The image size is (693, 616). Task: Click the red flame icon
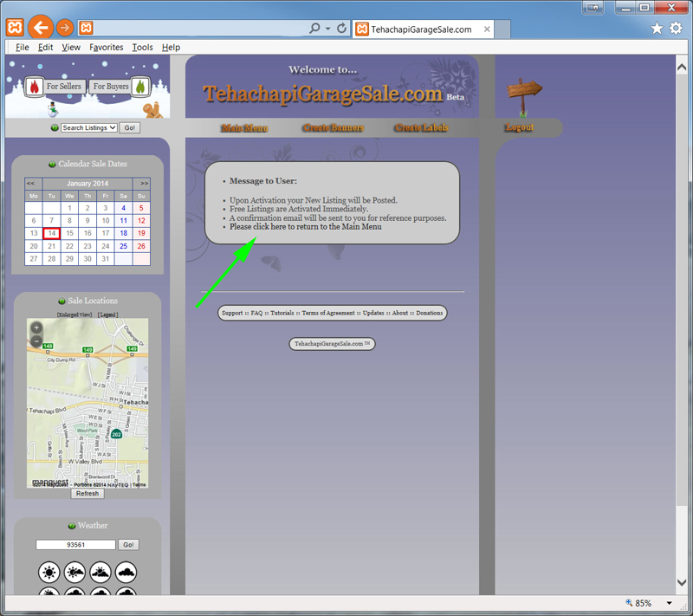[x=34, y=87]
